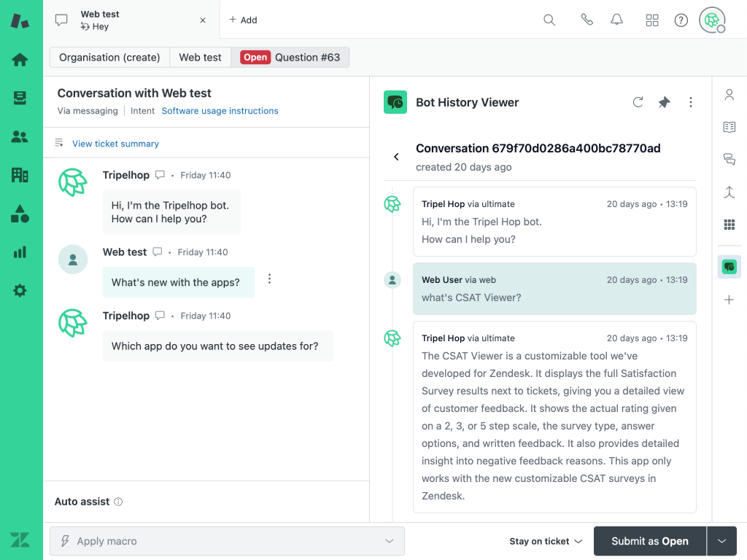Expand the Submit as Open status dropdown
Viewport: 747px width, 560px height.
click(722, 541)
